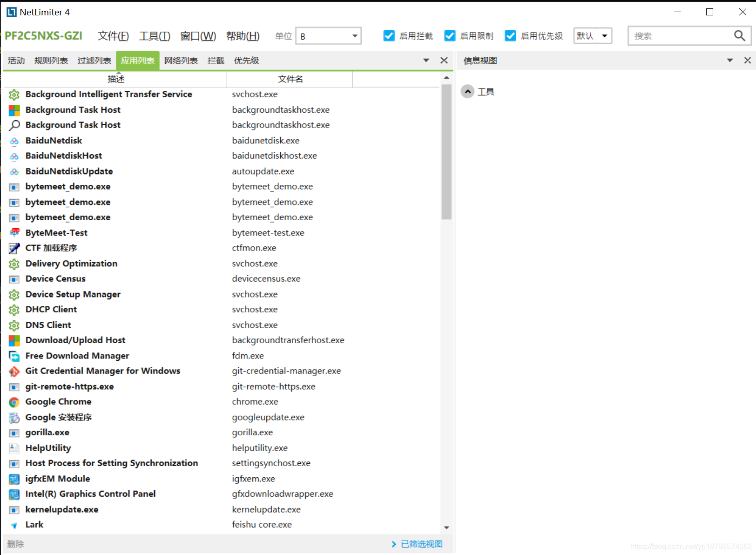Select the ctfmon.exe file name cell
756x555 pixels.
pos(254,248)
